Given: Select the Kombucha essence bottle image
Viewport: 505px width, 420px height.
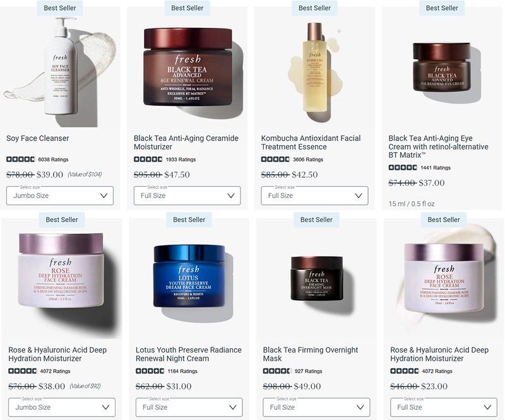Looking at the screenshot, I should pos(314,67).
